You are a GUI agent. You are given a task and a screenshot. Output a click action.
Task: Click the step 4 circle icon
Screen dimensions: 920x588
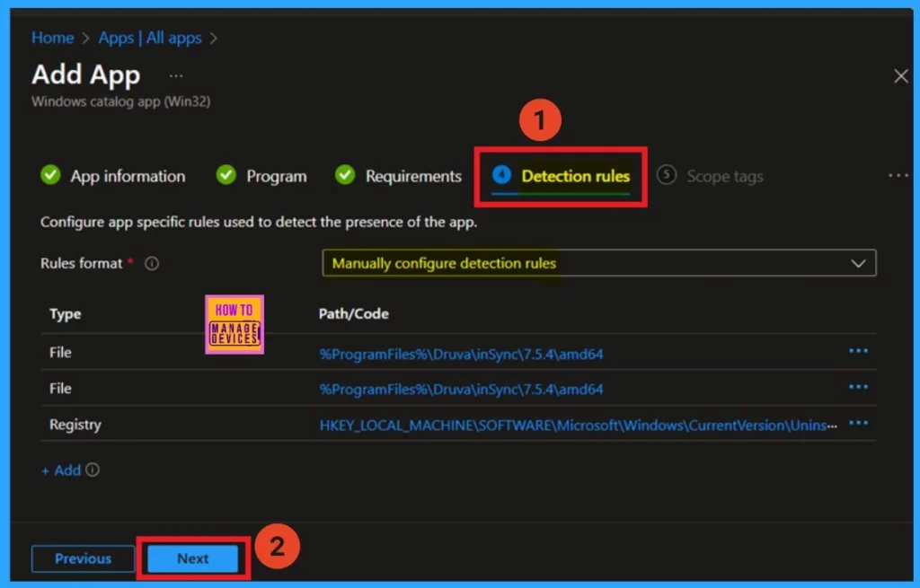tap(501, 175)
